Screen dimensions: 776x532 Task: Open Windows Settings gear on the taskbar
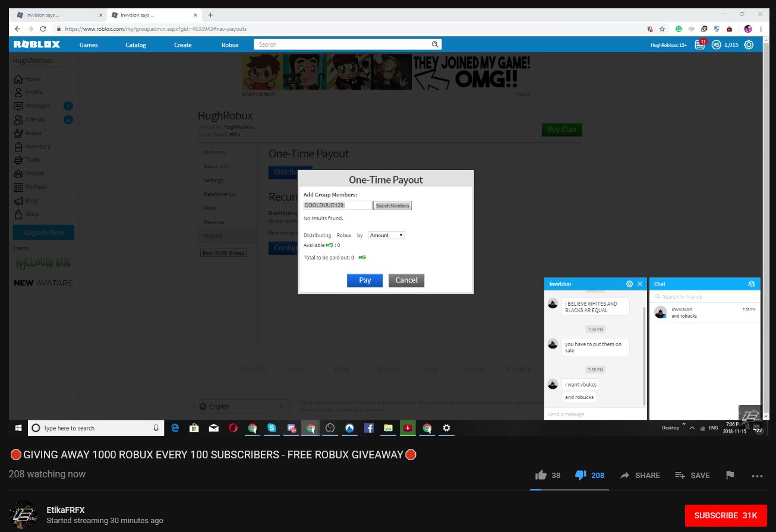pyautogui.click(x=447, y=427)
